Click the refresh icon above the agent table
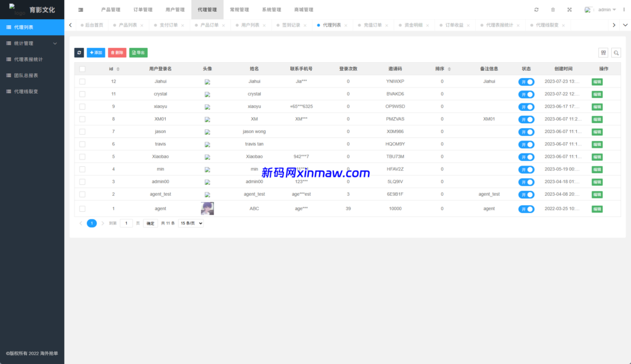Viewport: 631px width, 364px height. 79,52
